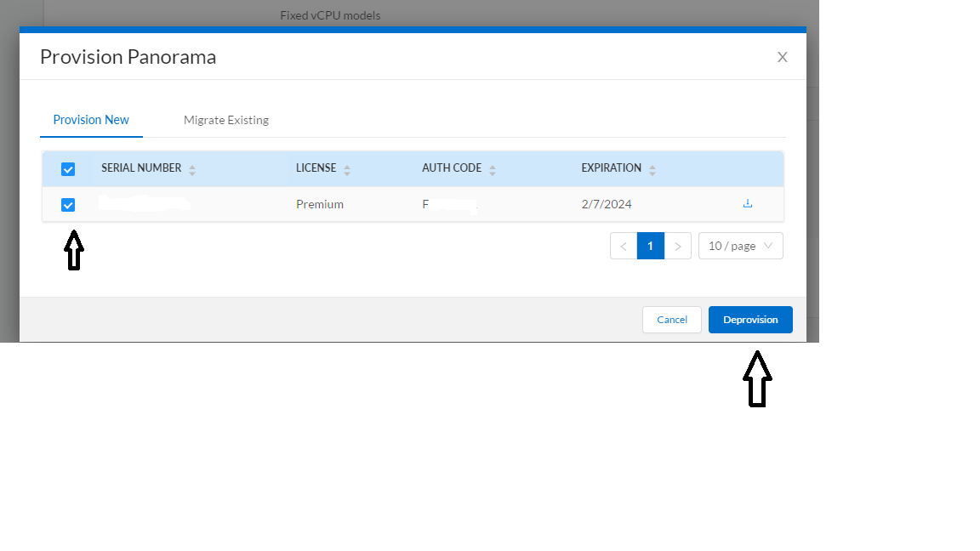
Task: Open the 10 / page dropdown
Action: point(741,246)
